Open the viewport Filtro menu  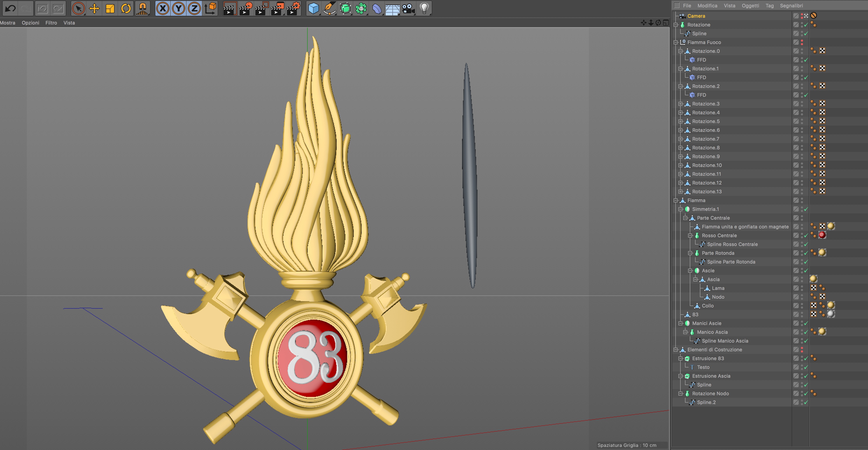point(51,23)
